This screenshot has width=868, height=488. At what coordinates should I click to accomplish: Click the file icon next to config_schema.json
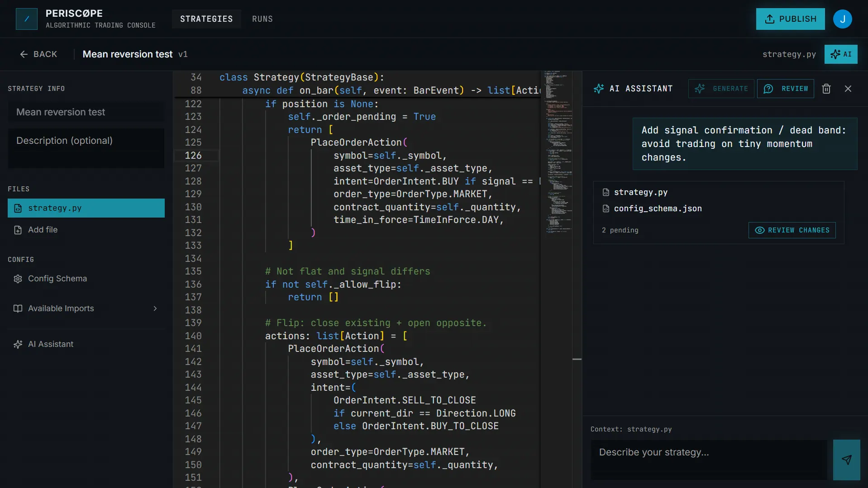click(x=606, y=208)
